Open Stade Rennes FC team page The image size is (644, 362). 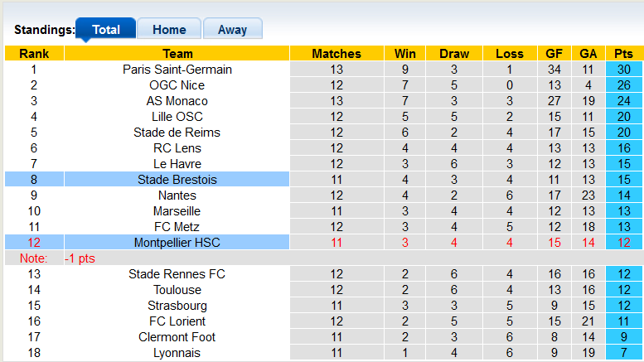[x=177, y=274]
